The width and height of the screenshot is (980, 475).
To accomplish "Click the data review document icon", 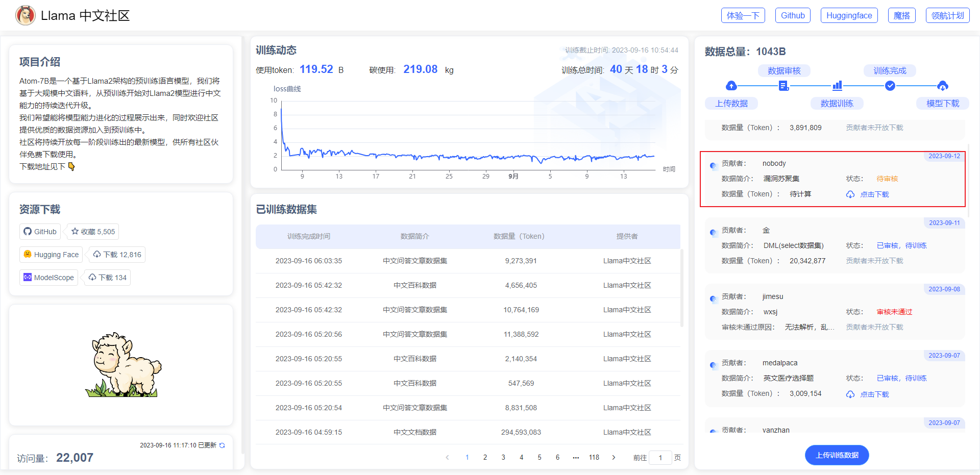I will [783, 86].
